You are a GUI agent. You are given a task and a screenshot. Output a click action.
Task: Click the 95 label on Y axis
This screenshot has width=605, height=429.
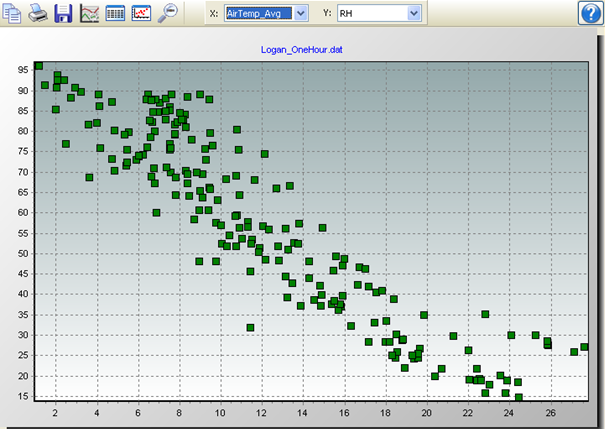coord(23,70)
